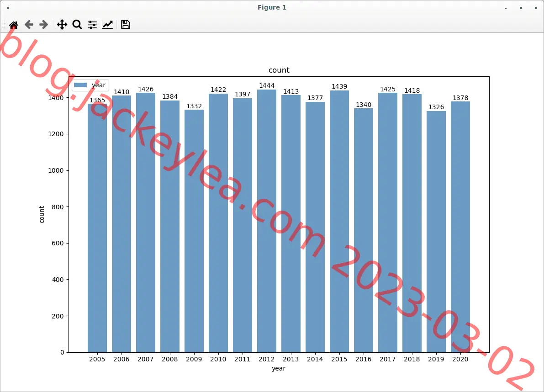Click the 2016 tick label on x-axis
The image size is (544, 392).
click(x=363, y=360)
